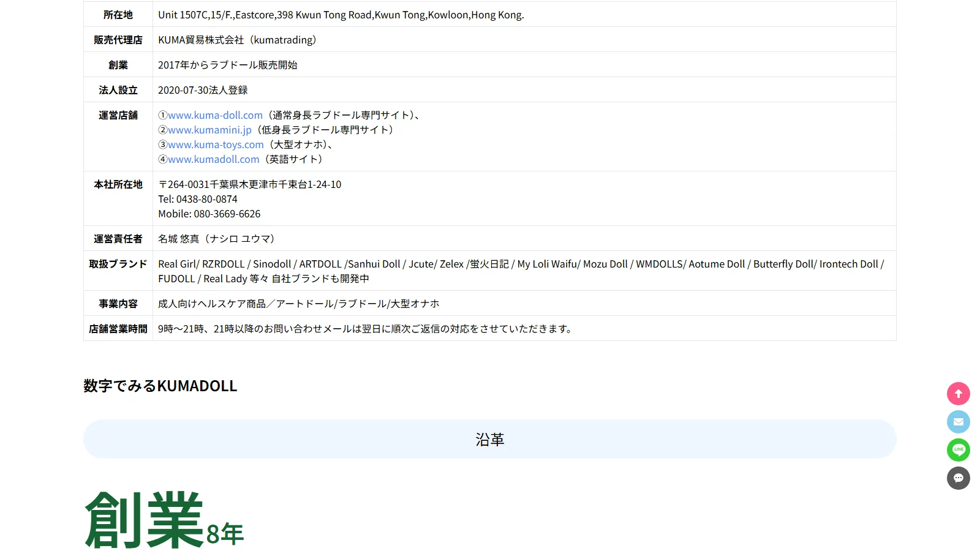The image size is (980, 551).
Task: Click the 取扱ブランド row header
Action: [x=118, y=264]
